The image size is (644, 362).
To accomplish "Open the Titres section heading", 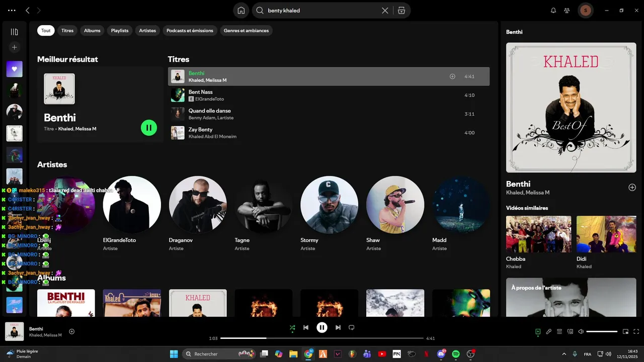I will (179, 59).
